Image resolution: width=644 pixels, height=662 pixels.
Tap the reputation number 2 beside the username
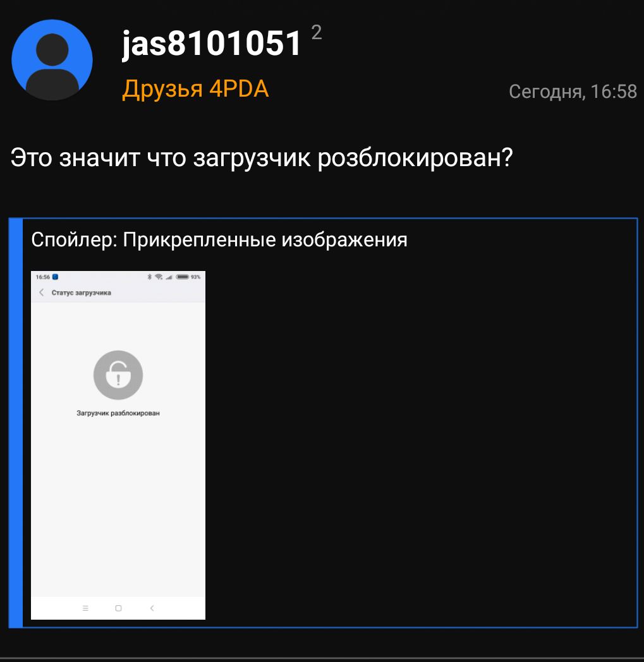click(x=317, y=32)
